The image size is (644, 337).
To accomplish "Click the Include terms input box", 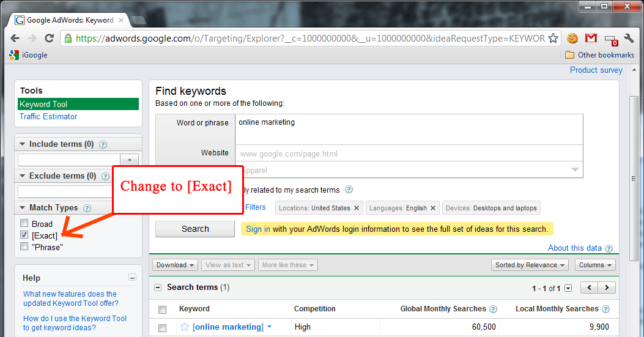I will (x=69, y=160).
